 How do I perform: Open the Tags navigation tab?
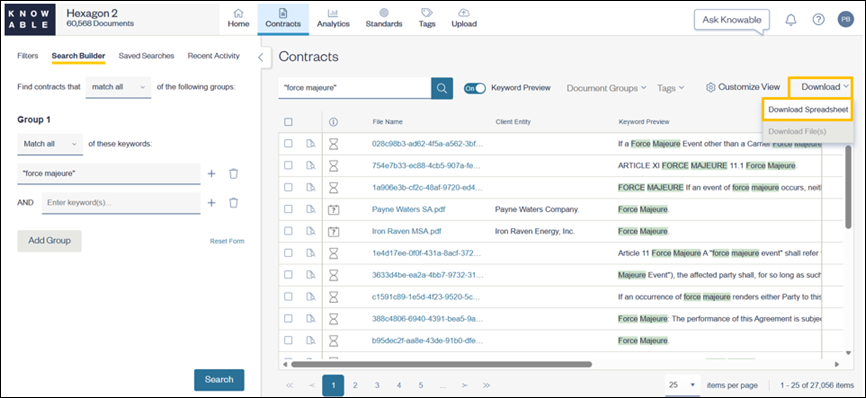click(427, 19)
